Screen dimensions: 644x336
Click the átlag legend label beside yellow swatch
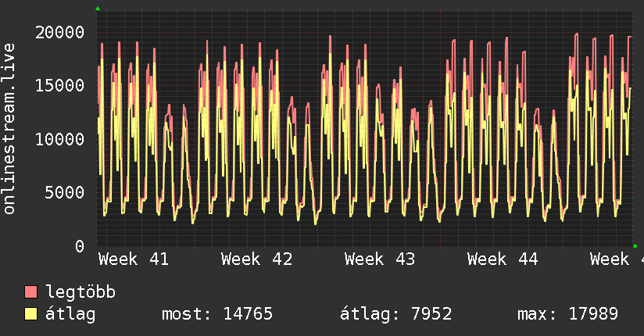click(x=70, y=314)
